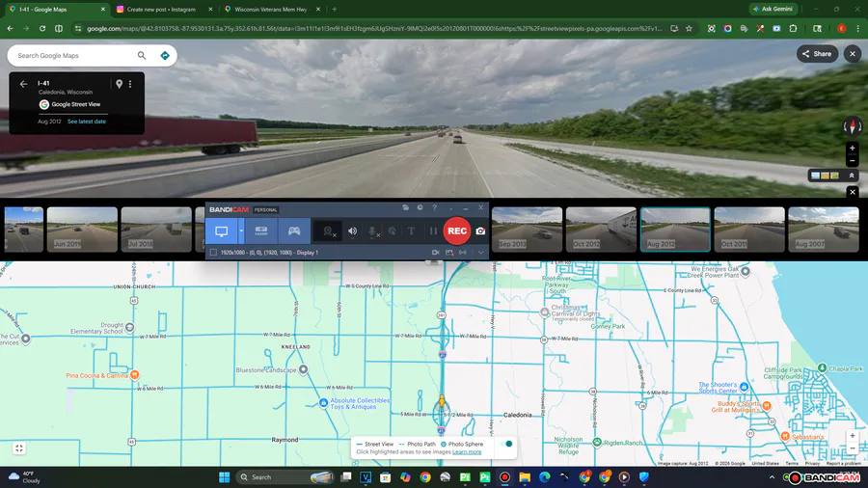
Task: Open a new browser tab
Action: coord(335,10)
